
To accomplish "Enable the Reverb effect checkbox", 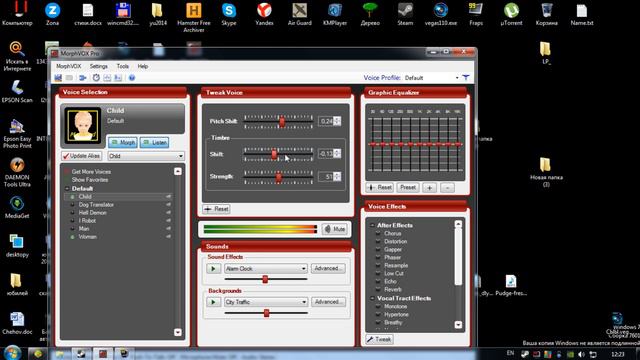I will [378, 289].
